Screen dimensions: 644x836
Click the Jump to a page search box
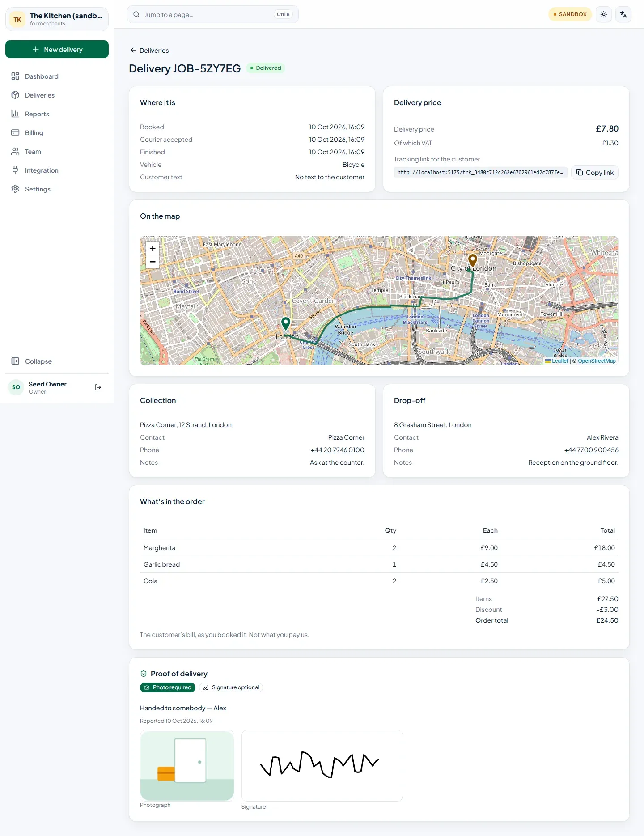point(213,14)
